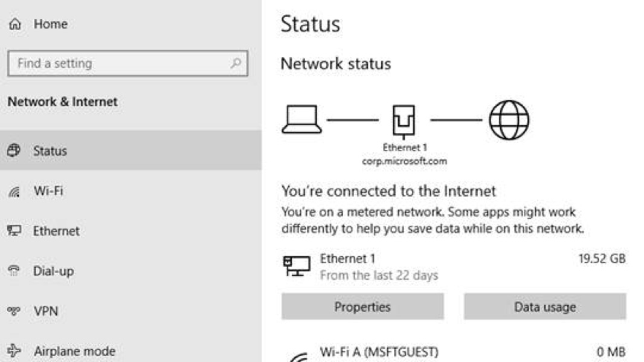The width and height of the screenshot is (644, 362).
Task: Select the Wi-Fi A (MSFTGUEST) entry
Action: [x=378, y=352]
